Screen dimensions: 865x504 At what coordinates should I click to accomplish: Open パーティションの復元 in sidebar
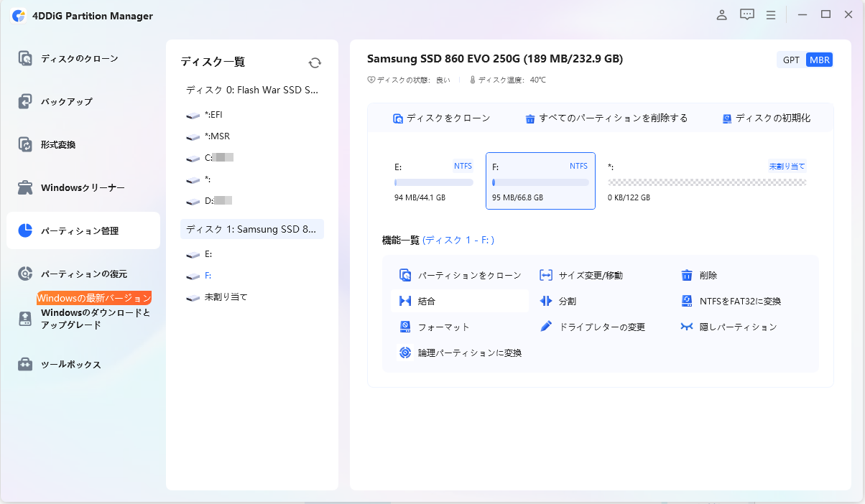click(x=83, y=274)
